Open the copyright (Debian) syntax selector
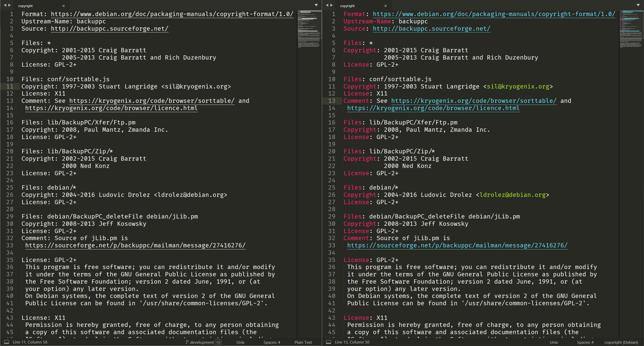644x346 pixels. (621, 342)
